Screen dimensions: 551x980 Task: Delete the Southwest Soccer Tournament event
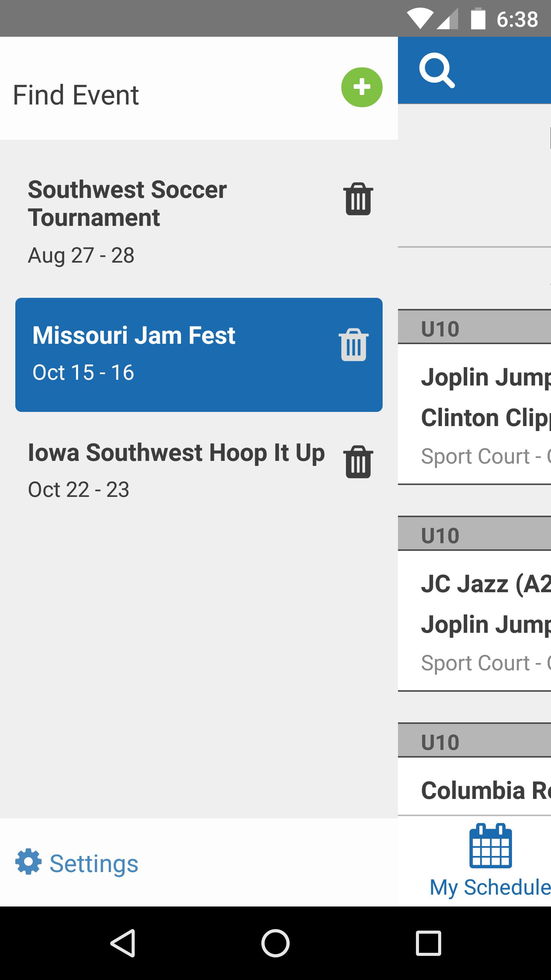coord(358,199)
